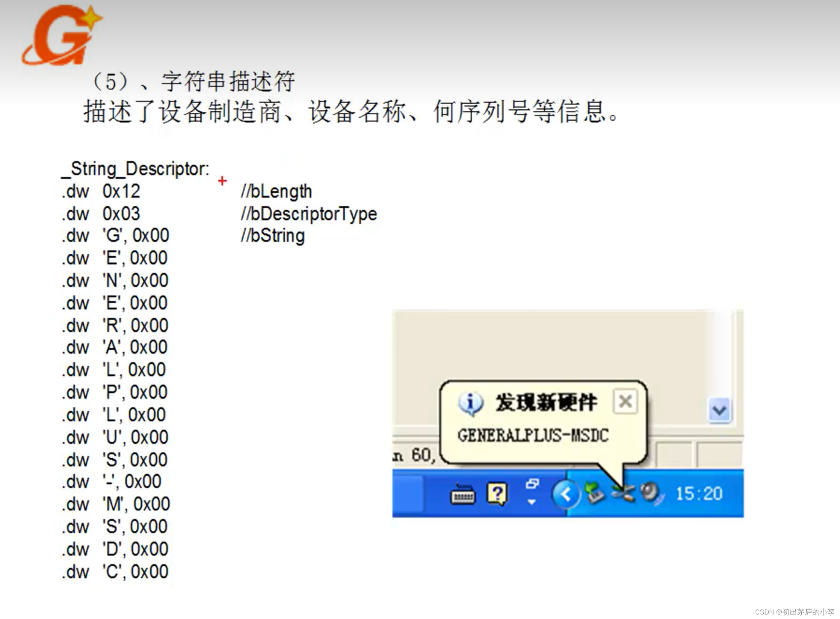Select the .dw 'G', 0x00 line
Viewport: 840px width, 619px height.
coord(115,236)
